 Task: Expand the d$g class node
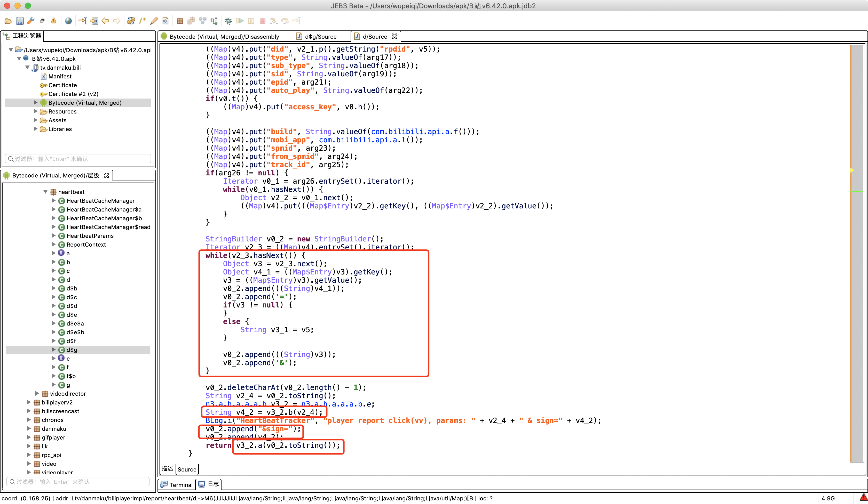click(x=54, y=349)
